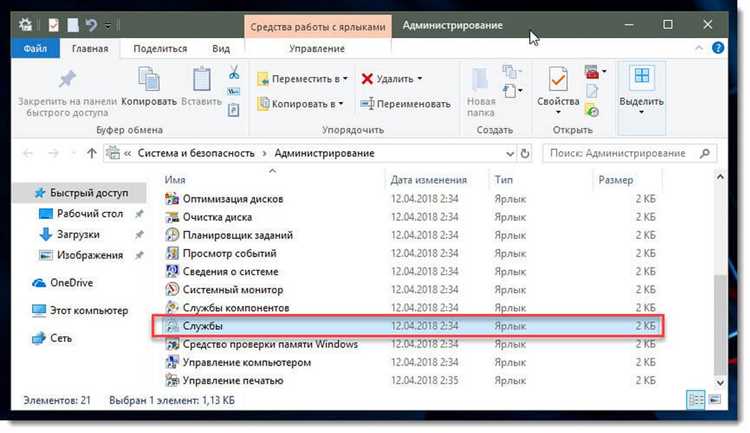750x433 pixels.
Task: Click the scissors Cut icon in ribbon
Action: pyautogui.click(x=232, y=73)
